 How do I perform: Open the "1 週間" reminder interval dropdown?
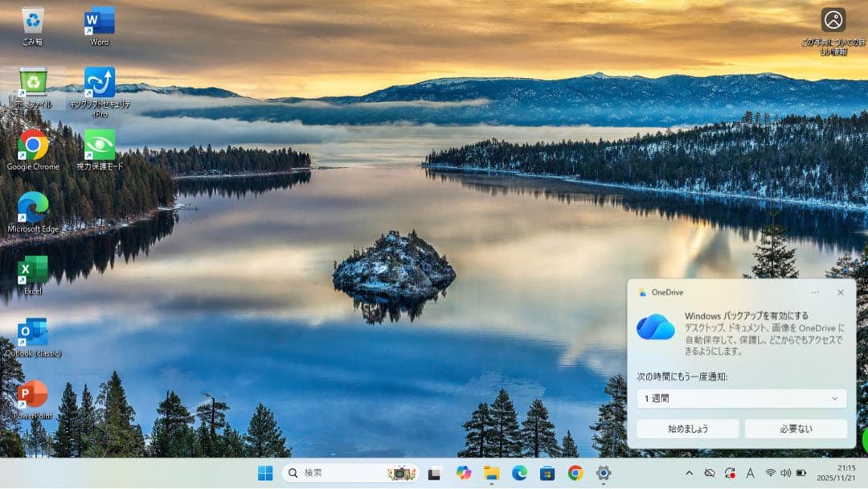[739, 398]
